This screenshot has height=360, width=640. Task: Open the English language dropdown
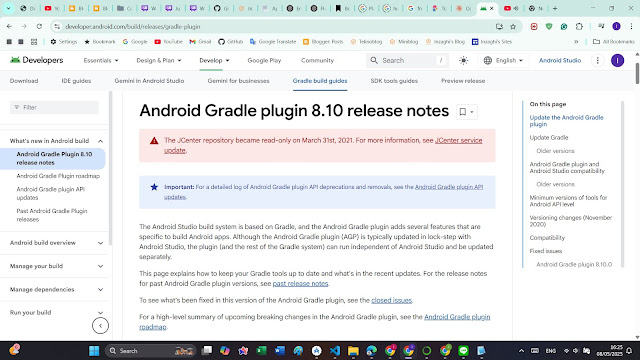point(503,60)
